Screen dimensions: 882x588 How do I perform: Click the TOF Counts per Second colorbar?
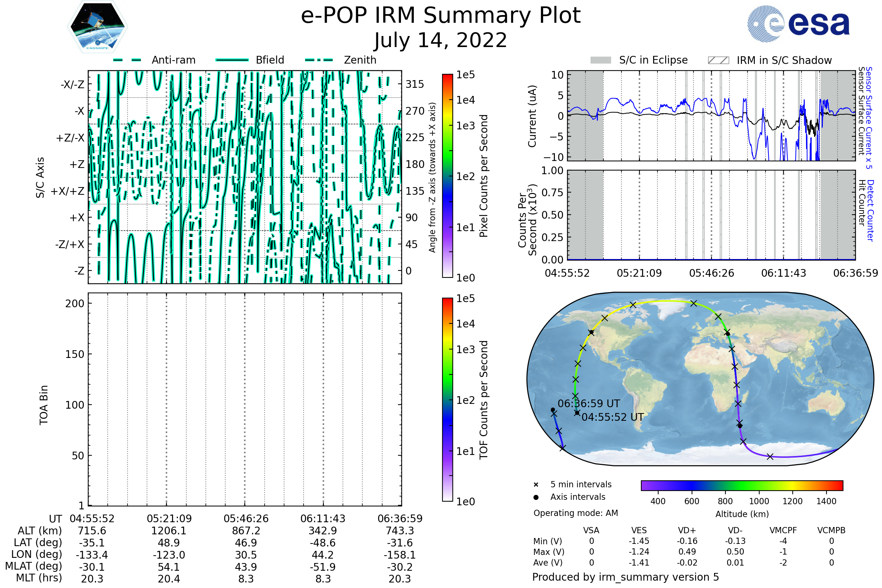(447, 399)
